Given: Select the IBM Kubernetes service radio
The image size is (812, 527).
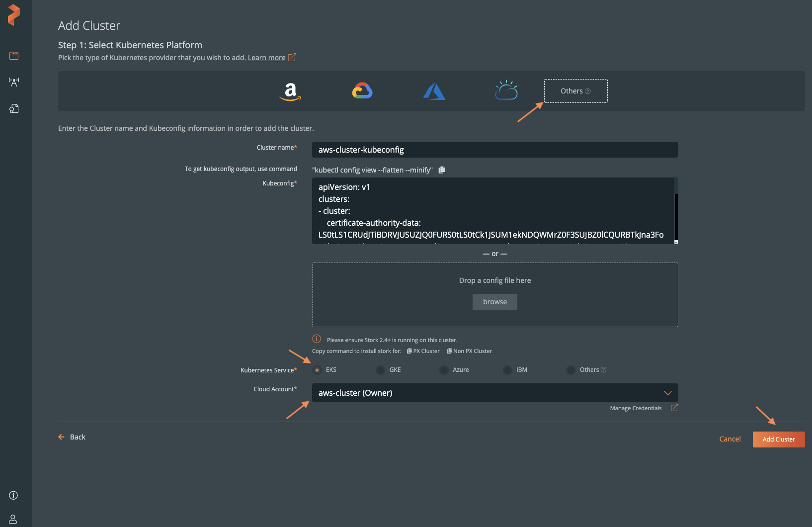Looking at the screenshot, I should (507, 370).
